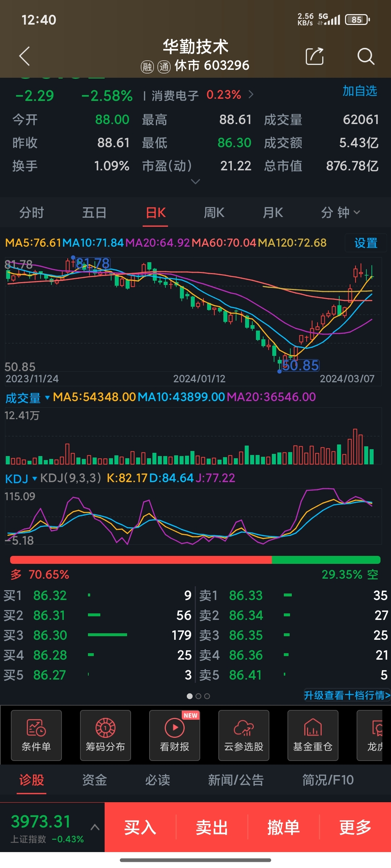Tap the 卖1 price 86.33
Image resolution: width=391 pixels, height=868 pixels.
click(x=246, y=595)
